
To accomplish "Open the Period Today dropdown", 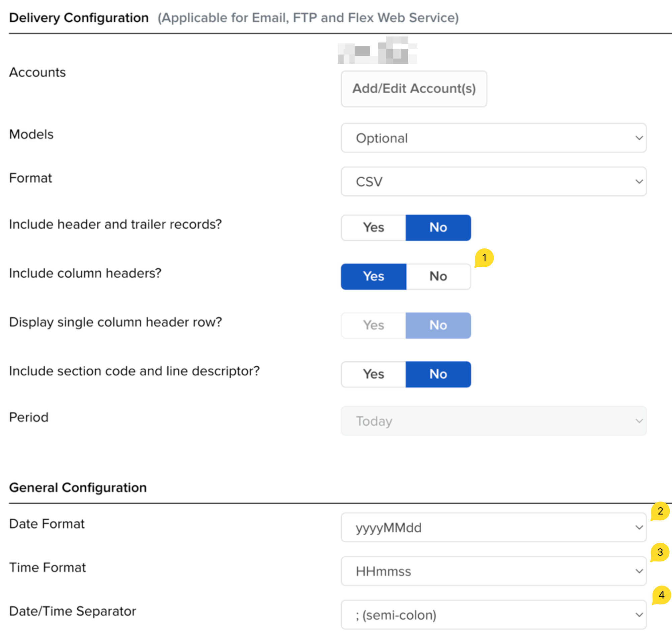I will coord(494,421).
